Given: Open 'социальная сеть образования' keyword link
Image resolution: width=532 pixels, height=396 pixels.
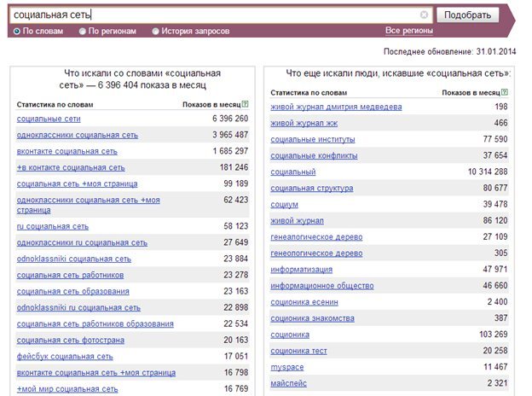Looking at the screenshot, I should (73, 292).
